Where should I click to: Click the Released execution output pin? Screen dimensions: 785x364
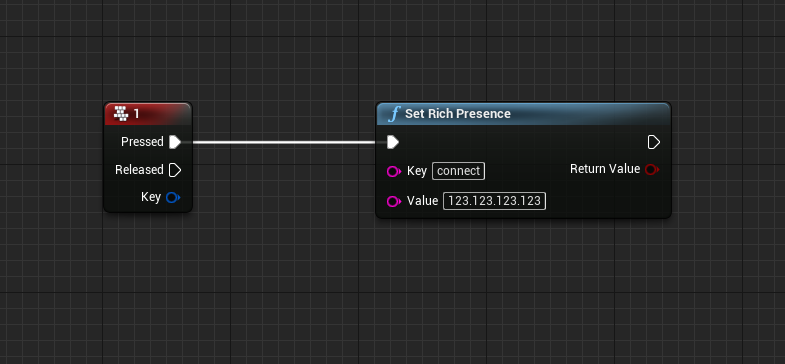[175, 170]
